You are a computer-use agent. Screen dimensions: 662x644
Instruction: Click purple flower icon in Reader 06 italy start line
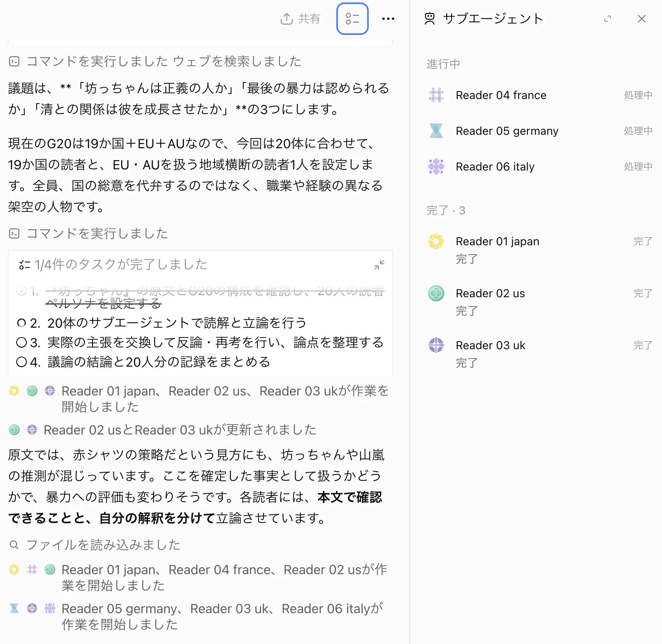[x=50, y=608]
